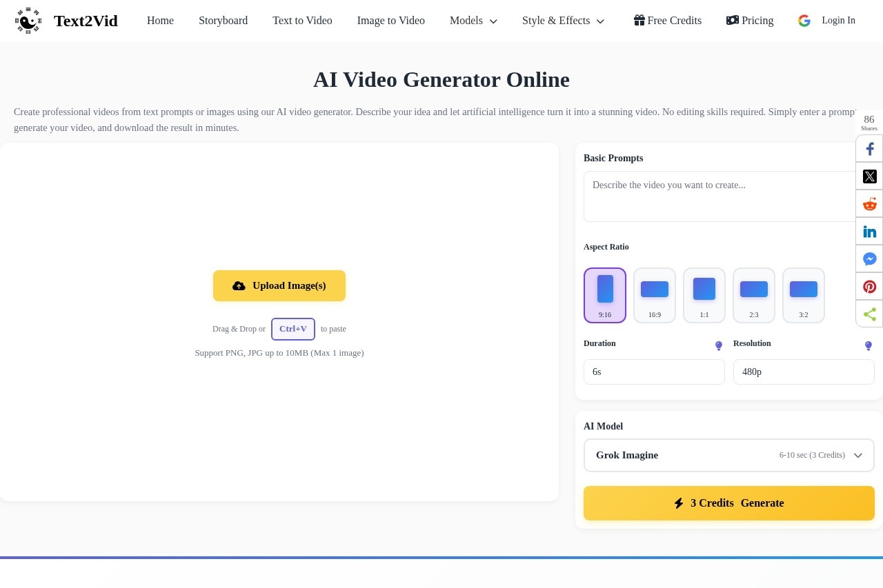Click the Ctrl+V paste button
The image size is (883, 588).
click(x=293, y=329)
